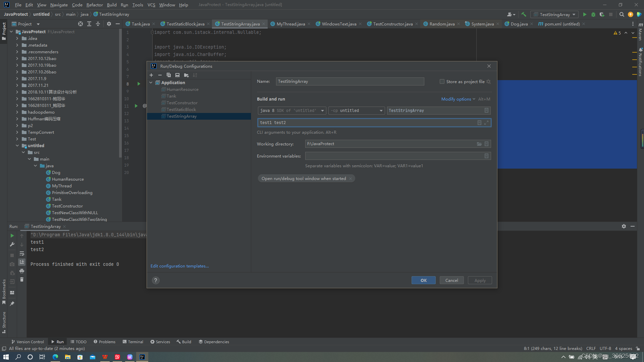Click gutter run arrow at line 8
Image resolution: width=644 pixels, height=362 pixels.
point(139,84)
